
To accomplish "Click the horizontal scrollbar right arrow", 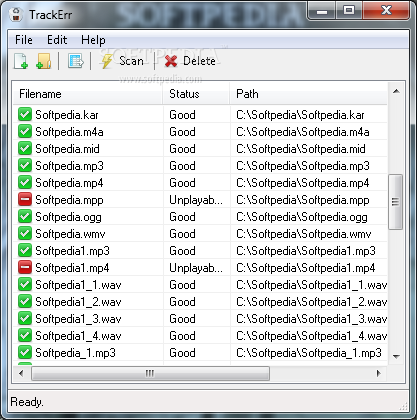I will [379, 373].
